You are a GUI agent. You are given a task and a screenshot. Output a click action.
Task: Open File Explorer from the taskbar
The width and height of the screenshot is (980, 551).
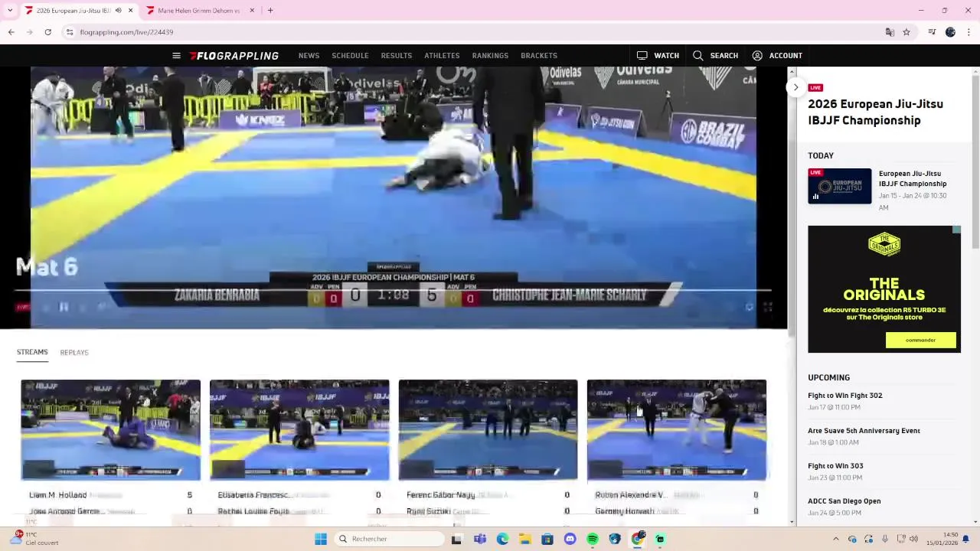point(524,539)
